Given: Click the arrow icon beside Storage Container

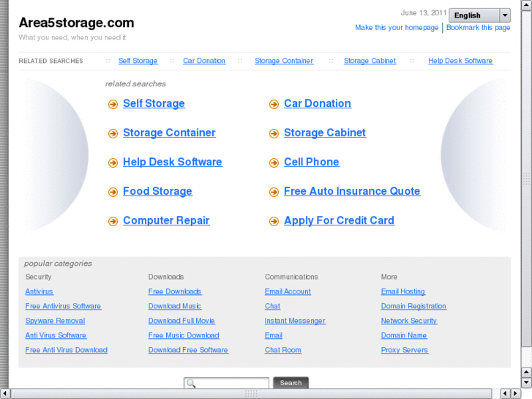Looking at the screenshot, I should pyautogui.click(x=113, y=133).
